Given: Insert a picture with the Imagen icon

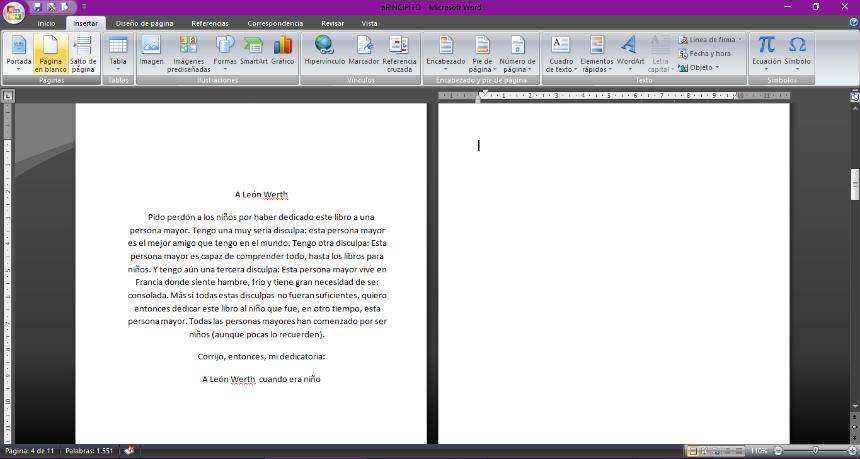Looking at the screenshot, I should tap(151, 51).
